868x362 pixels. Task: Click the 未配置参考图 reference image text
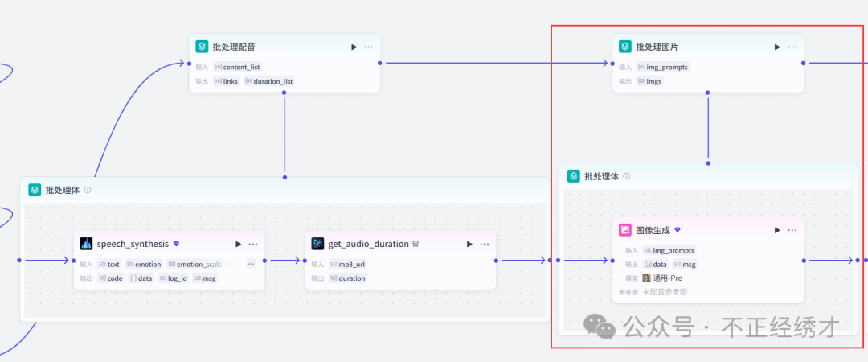(665, 291)
